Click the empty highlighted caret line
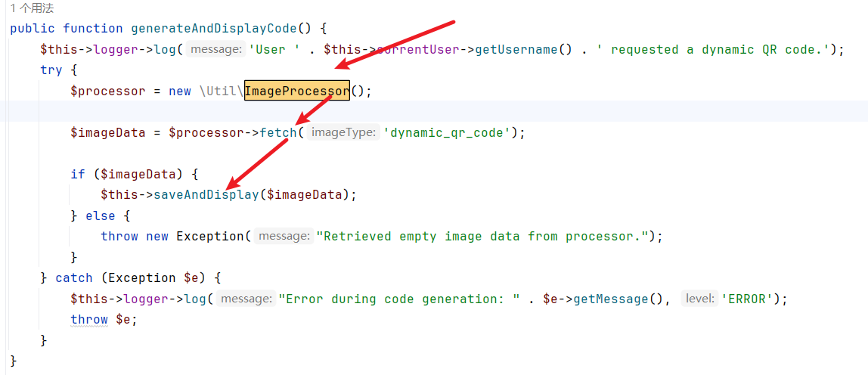Image resolution: width=868 pixels, height=375 pixels. (x=434, y=111)
